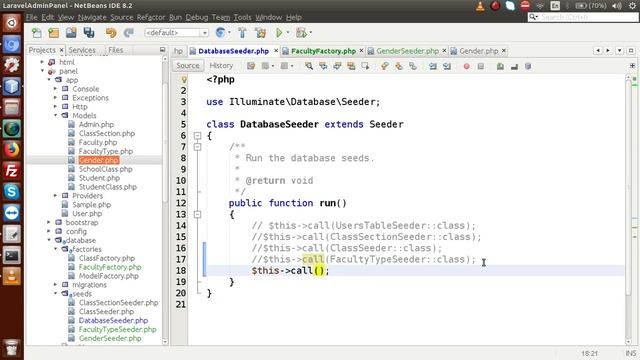Expand the html project node
The width and height of the screenshot is (640, 360).
42,62
